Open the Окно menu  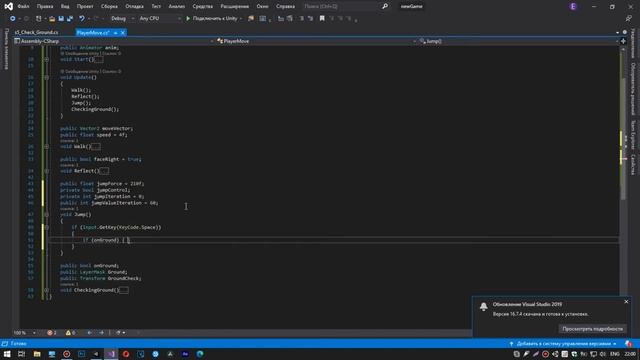click(x=262, y=7)
